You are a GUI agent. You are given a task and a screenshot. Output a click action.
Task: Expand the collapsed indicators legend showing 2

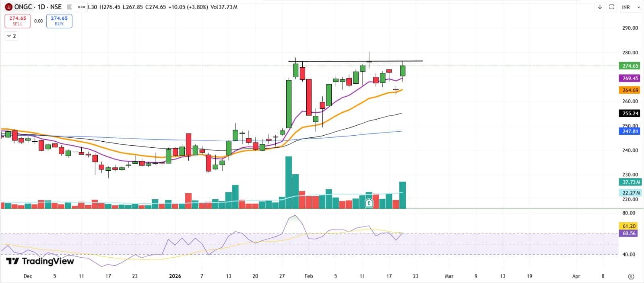[x=12, y=36]
